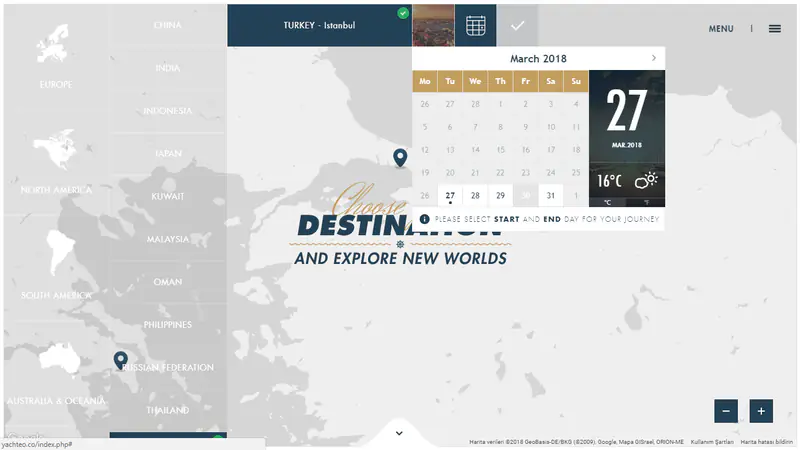The height and width of the screenshot is (450, 800).
Task: Click the AUSTRALIA & OCEANIA label
Action: [x=56, y=401]
